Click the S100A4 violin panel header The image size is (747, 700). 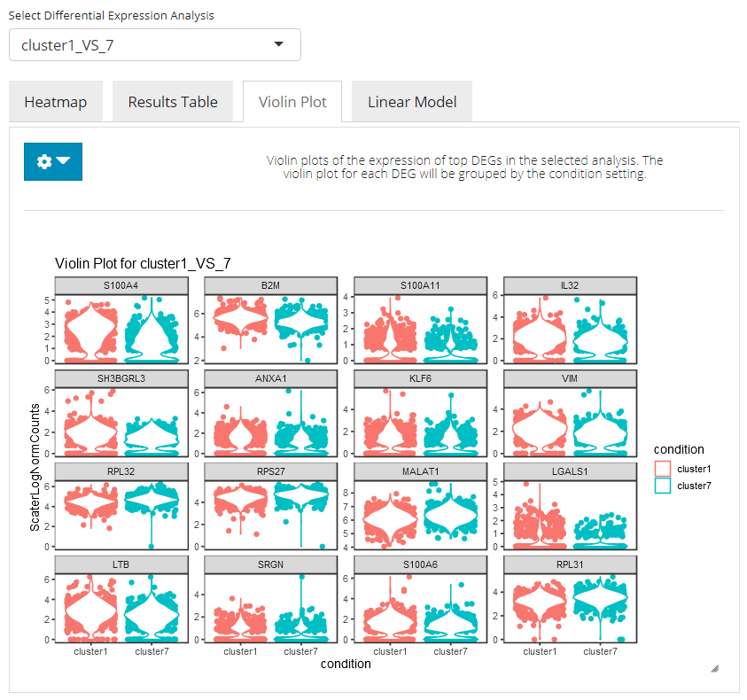point(121,285)
